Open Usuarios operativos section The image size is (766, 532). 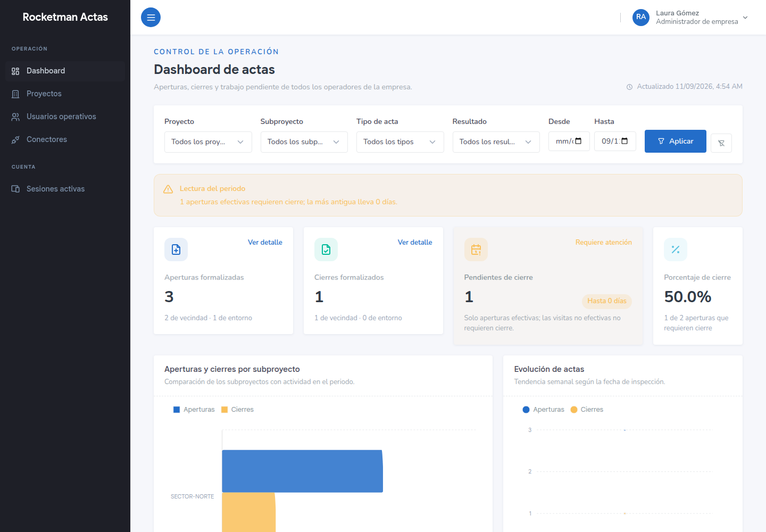point(65,117)
